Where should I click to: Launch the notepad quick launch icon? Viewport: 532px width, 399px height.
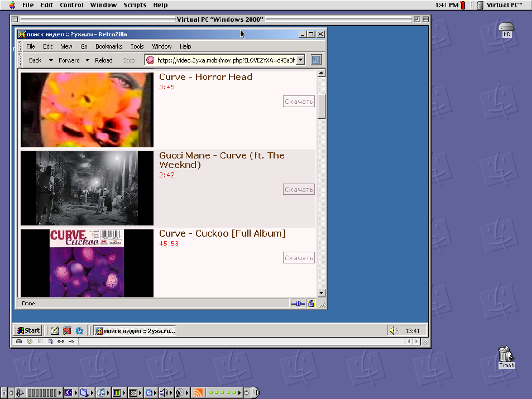pos(55,330)
